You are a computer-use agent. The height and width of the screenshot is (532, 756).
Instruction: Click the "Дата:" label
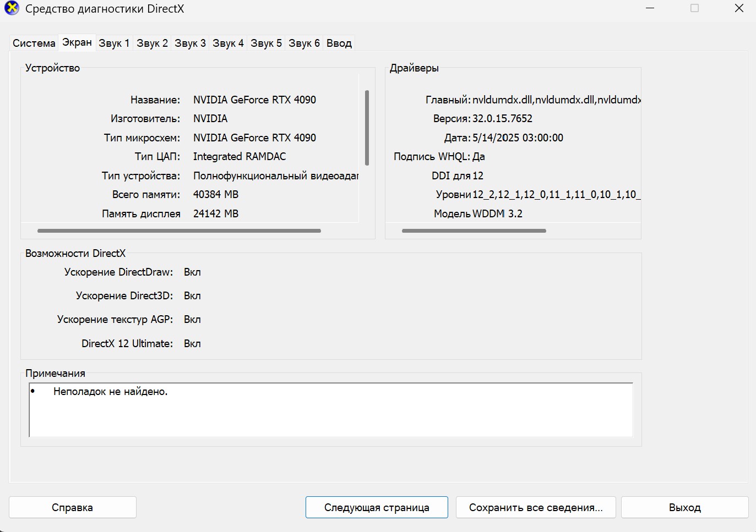pos(458,138)
